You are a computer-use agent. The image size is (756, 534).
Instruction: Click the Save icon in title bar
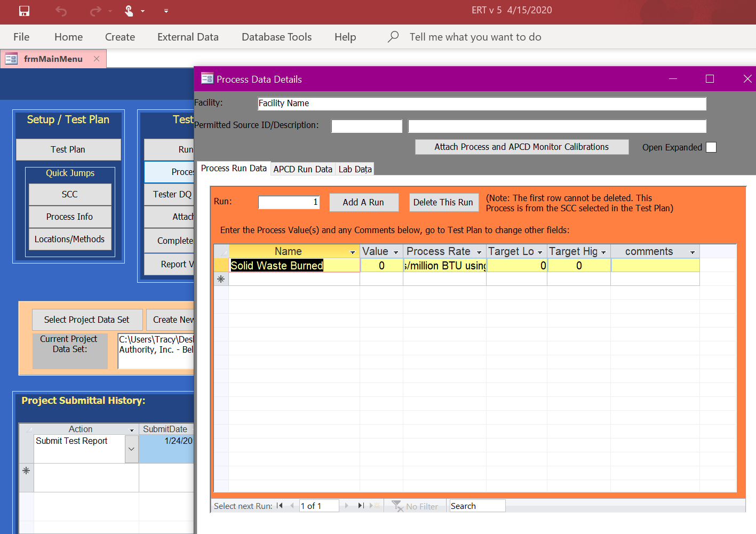(24, 11)
